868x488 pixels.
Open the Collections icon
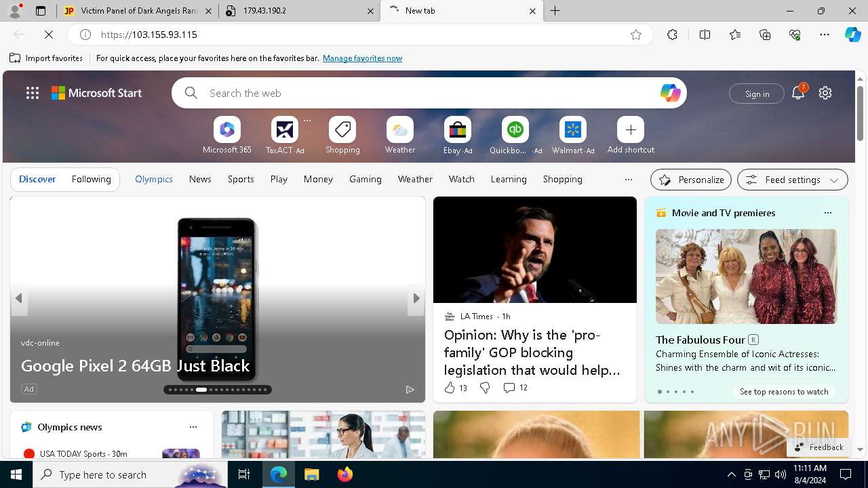coord(765,35)
